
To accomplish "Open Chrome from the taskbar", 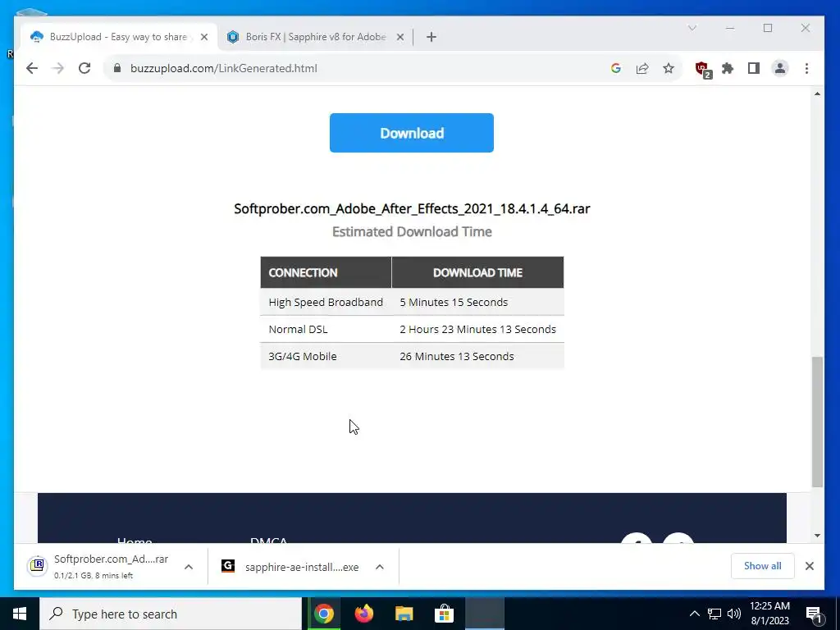I will [323, 614].
